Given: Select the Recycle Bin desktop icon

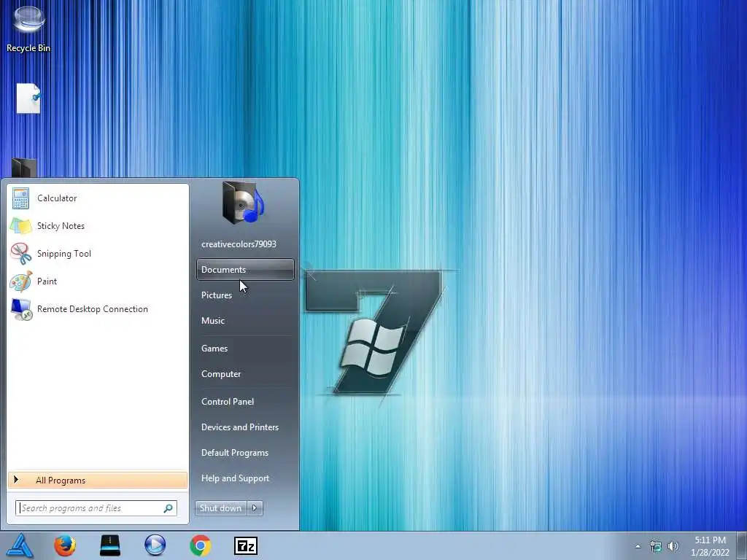Looking at the screenshot, I should (x=28, y=28).
